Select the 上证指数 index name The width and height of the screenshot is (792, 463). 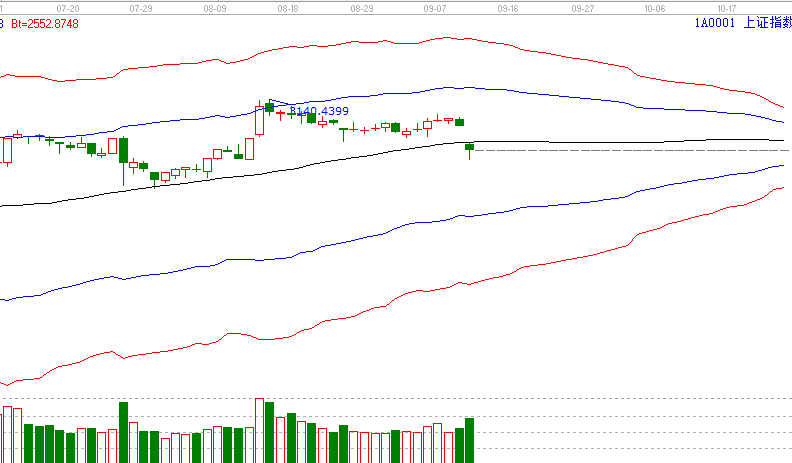point(766,21)
